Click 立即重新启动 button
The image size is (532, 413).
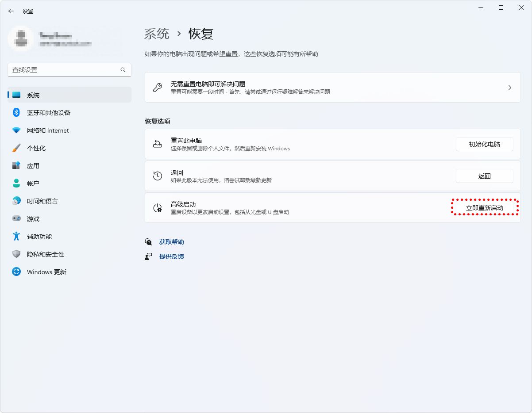coord(484,208)
